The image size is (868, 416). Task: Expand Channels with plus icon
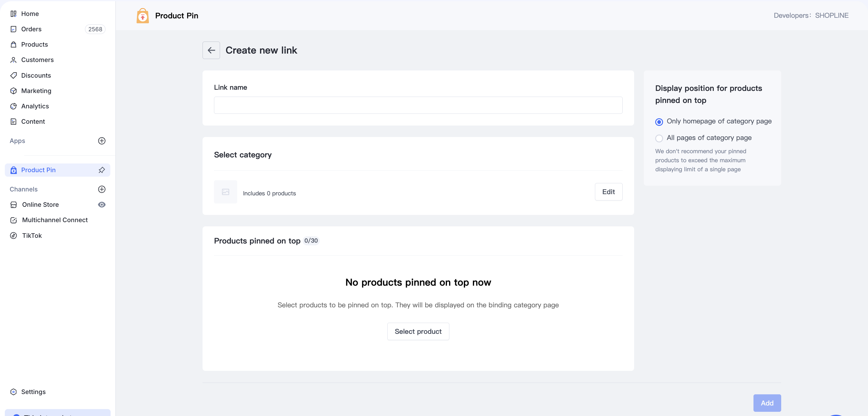[x=102, y=189]
